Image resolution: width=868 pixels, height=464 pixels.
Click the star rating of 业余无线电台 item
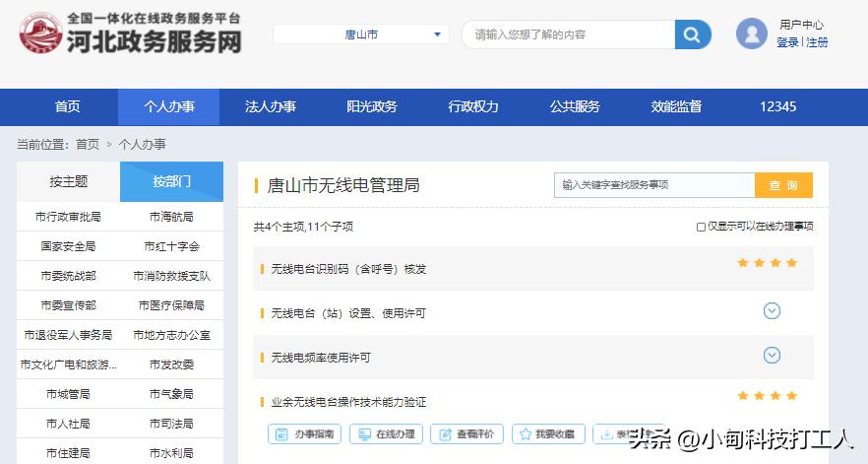[768, 396]
